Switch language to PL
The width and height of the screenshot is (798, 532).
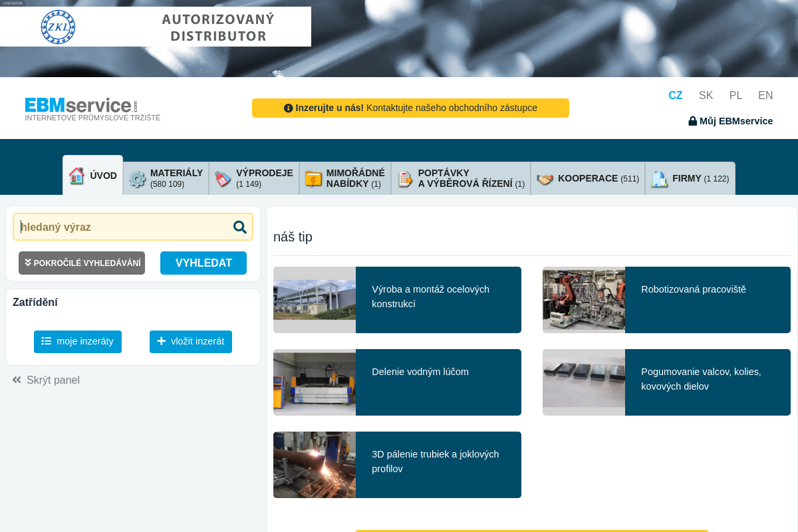click(x=735, y=95)
